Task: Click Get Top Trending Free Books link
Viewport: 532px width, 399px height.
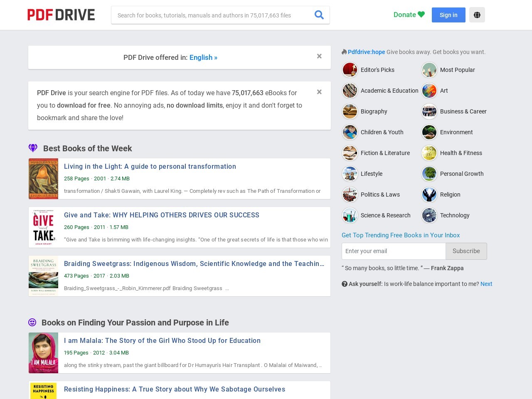Action: coord(401,235)
